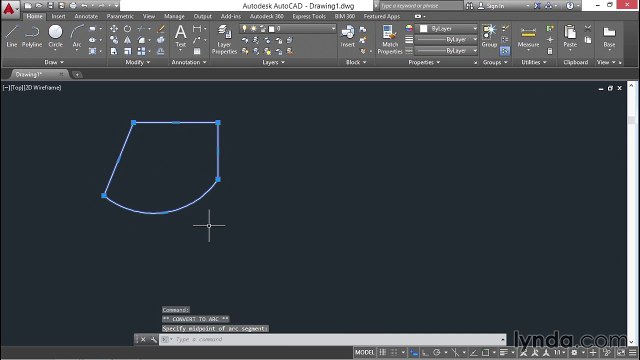
Task: Select the Line tool
Action: click(x=12, y=36)
